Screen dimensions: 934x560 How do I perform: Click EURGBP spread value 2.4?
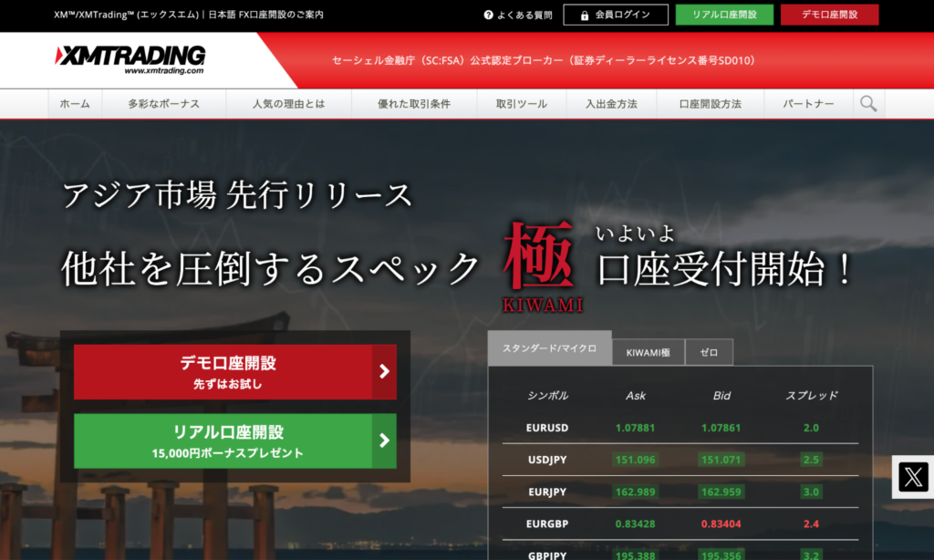(x=811, y=524)
